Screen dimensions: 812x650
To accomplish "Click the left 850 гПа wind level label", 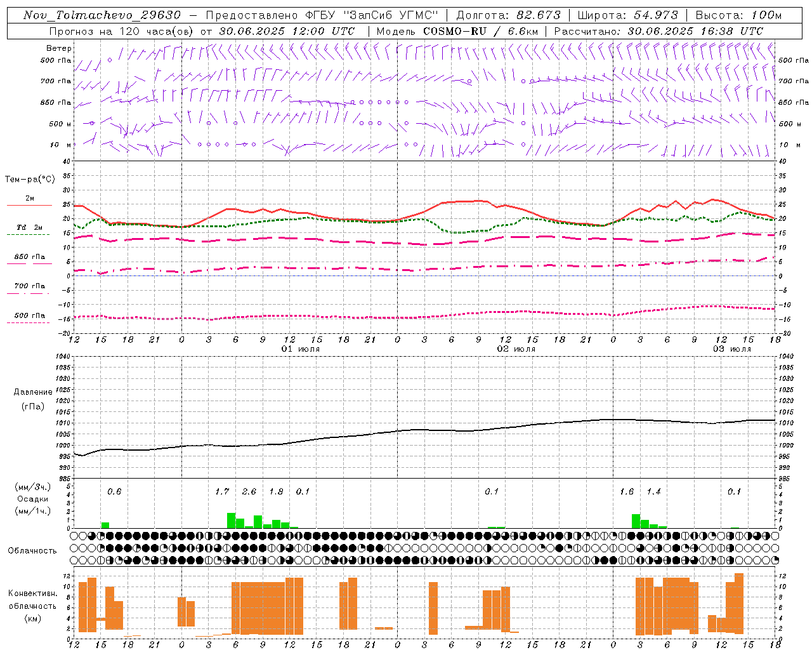I will (56, 102).
